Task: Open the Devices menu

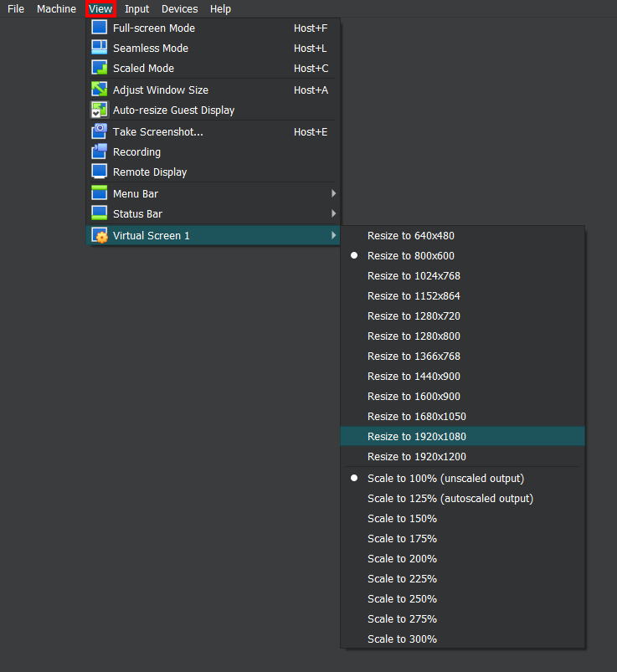Action: [180, 9]
